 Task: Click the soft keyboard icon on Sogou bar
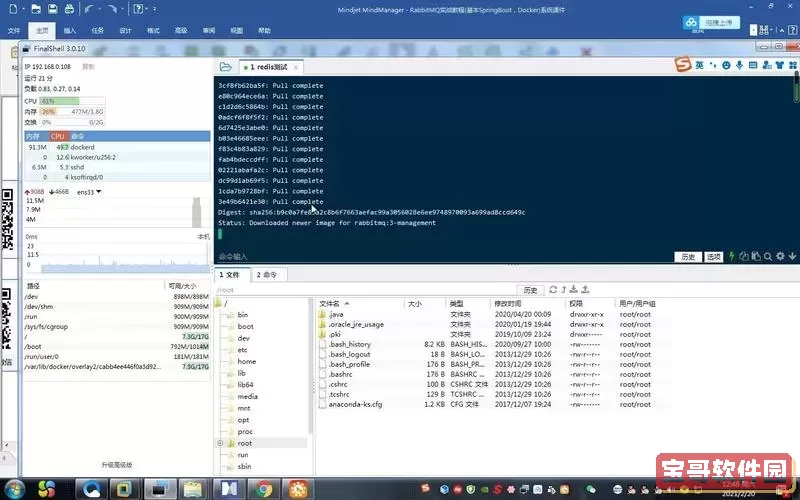tap(753, 65)
